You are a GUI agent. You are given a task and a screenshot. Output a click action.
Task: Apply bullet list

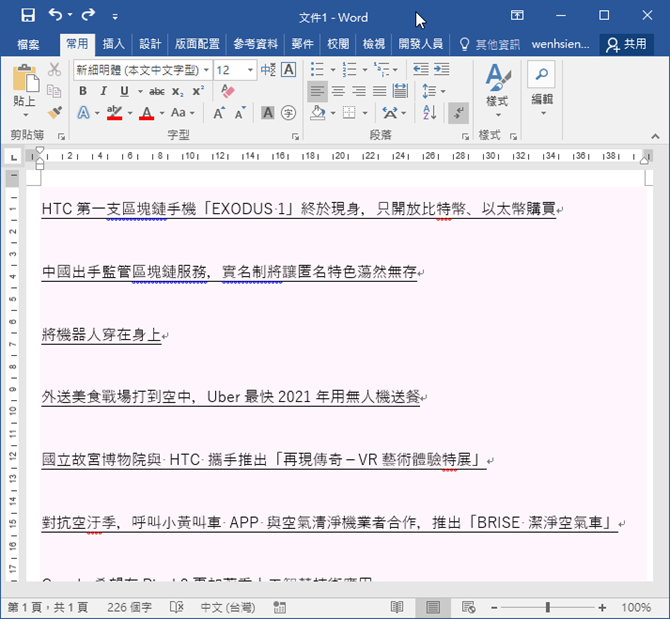tap(317, 69)
